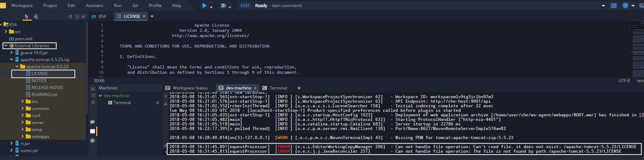Collapse the 654 project root folder

(x=1, y=24)
